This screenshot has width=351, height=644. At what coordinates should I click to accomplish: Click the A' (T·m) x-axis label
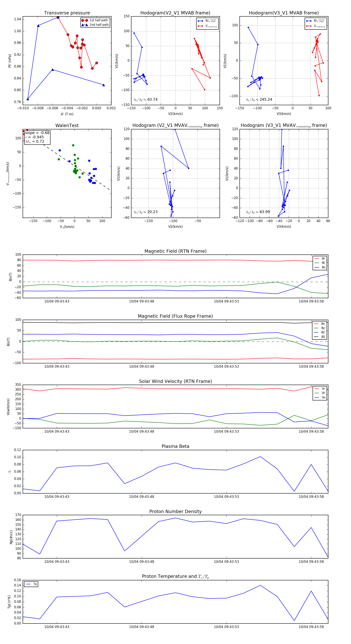coord(67,114)
